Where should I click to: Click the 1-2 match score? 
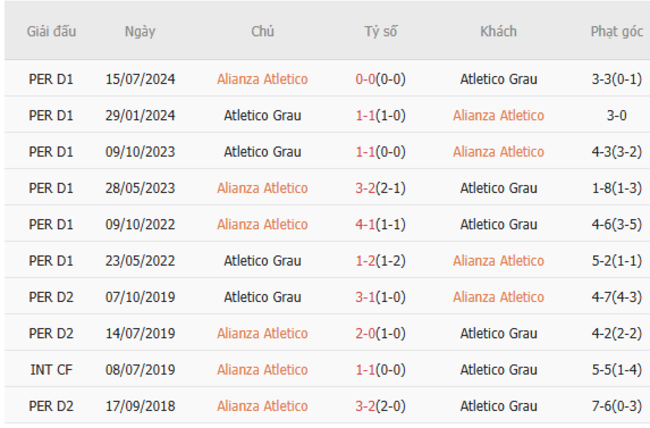[366, 261]
